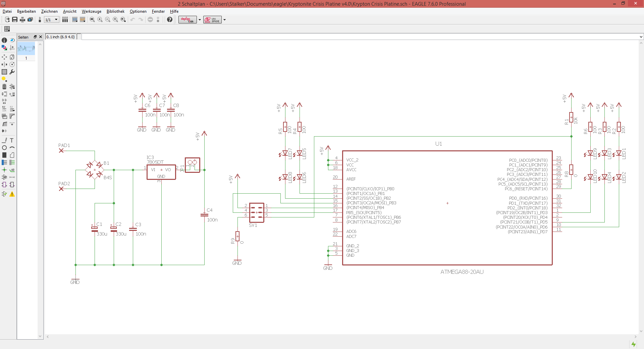644x349 pixels.
Task: Select the Mirror tool
Action: coord(4,64)
